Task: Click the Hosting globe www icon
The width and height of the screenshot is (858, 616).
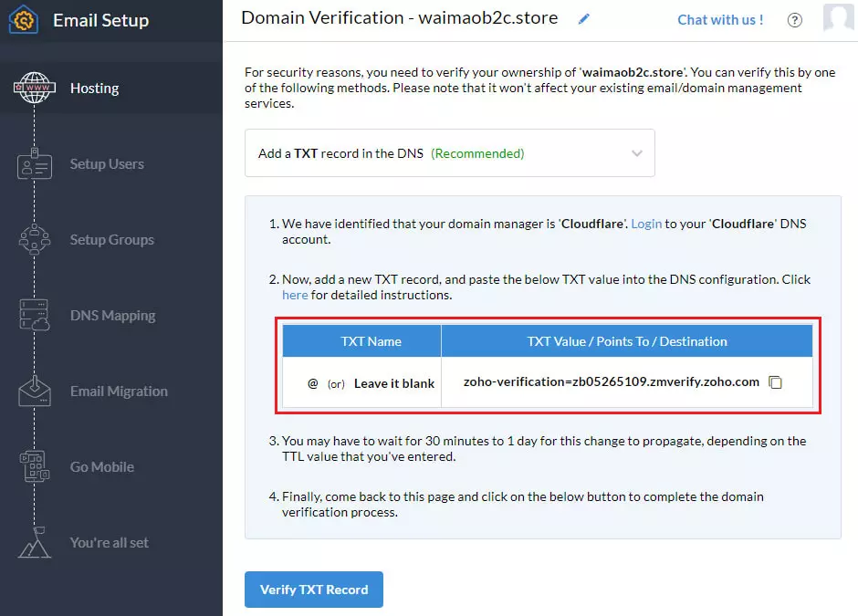Action: coord(35,88)
